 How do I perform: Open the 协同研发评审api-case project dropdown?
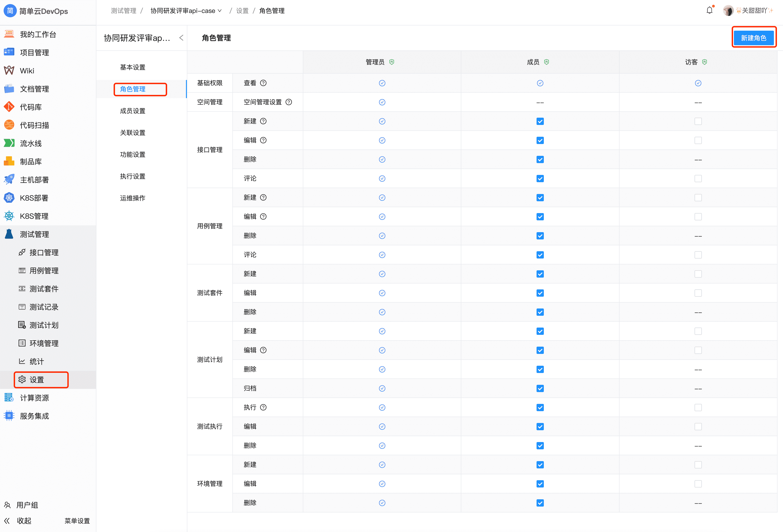[186, 11]
